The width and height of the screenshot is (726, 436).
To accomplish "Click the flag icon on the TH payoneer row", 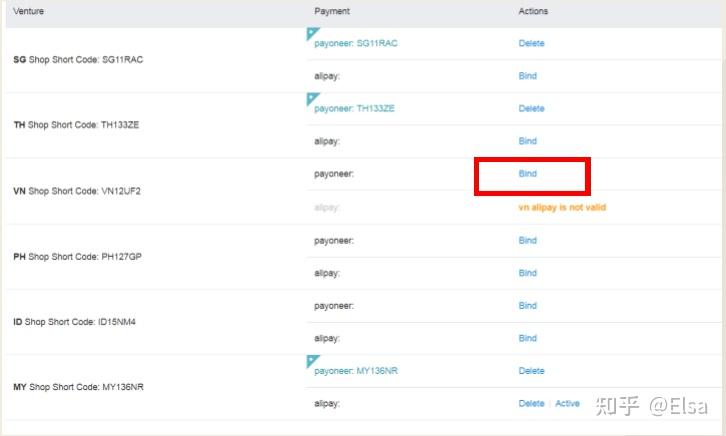I will (x=312, y=99).
